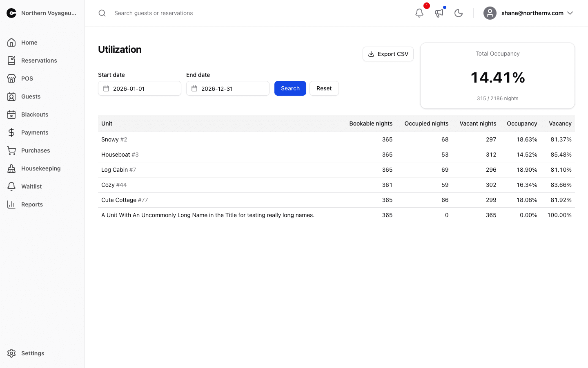The image size is (588, 368).
Task: Select the Cozy #44 unit
Action: coord(336,185)
